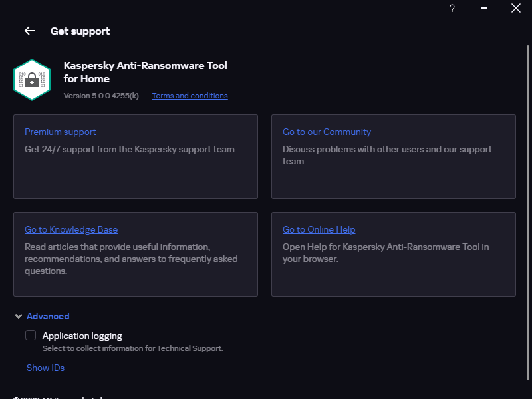532x399 pixels.
Task: Close the Get support window
Action: [x=515, y=9]
